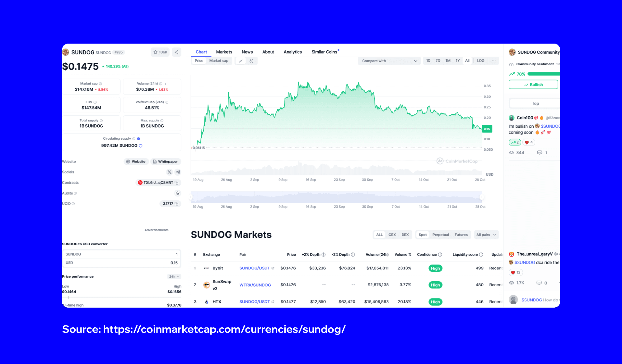Viewport: 622px width, 364px height.
Task: Open the HTX SUNDOG/USDT pair link
Action: pyautogui.click(x=256, y=302)
